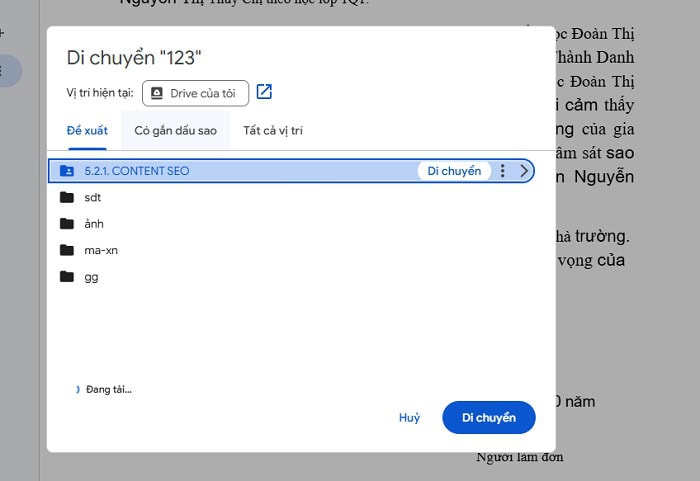Viewport: 700px width, 481px height.
Task: Click the folder icon beside ảnh
Action: (x=67, y=223)
